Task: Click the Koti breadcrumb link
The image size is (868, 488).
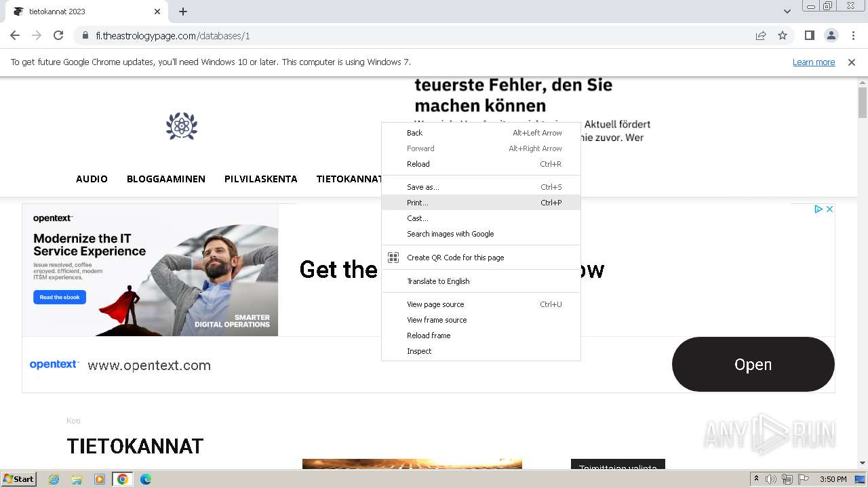Action: 73,421
